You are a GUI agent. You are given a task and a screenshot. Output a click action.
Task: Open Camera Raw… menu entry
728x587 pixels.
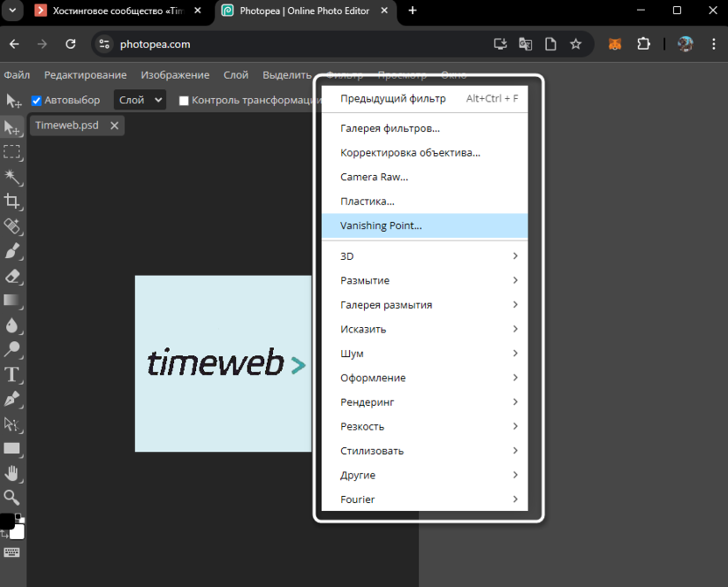(x=424, y=177)
